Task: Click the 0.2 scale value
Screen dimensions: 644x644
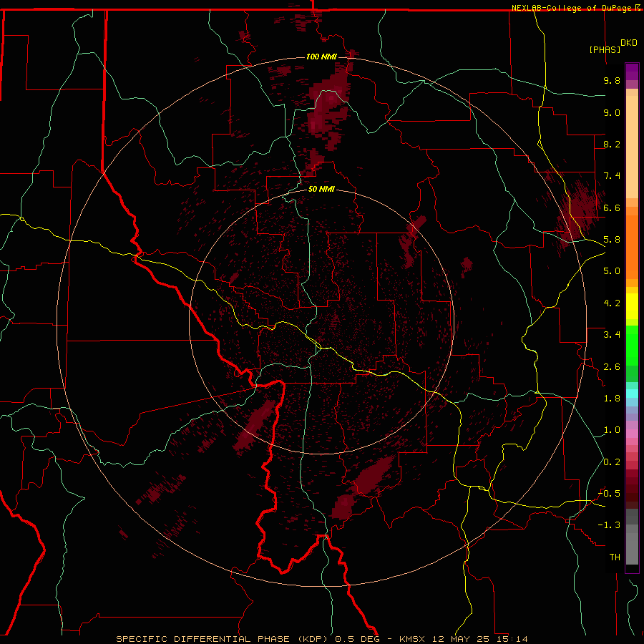Action: tap(612, 462)
